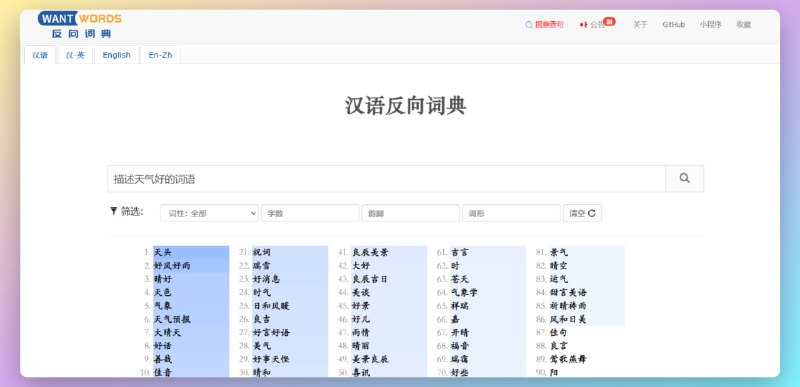Select result word 天色
This screenshot has height=387, width=800.
[163, 292]
